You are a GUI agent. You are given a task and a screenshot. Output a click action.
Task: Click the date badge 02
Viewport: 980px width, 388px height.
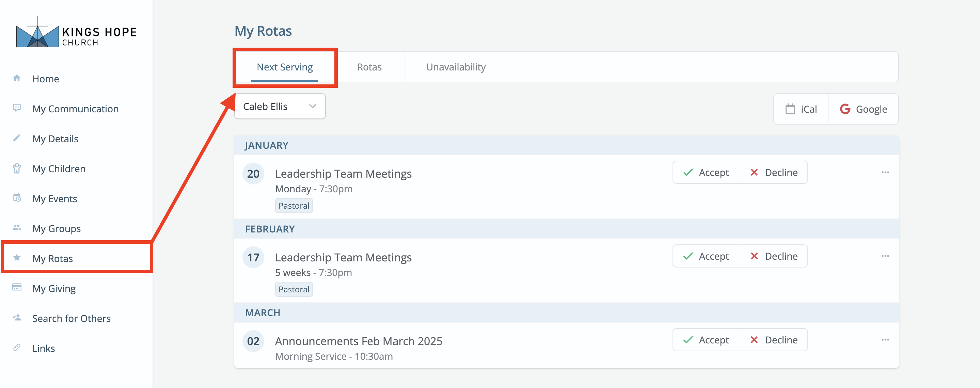pos(253,341)
